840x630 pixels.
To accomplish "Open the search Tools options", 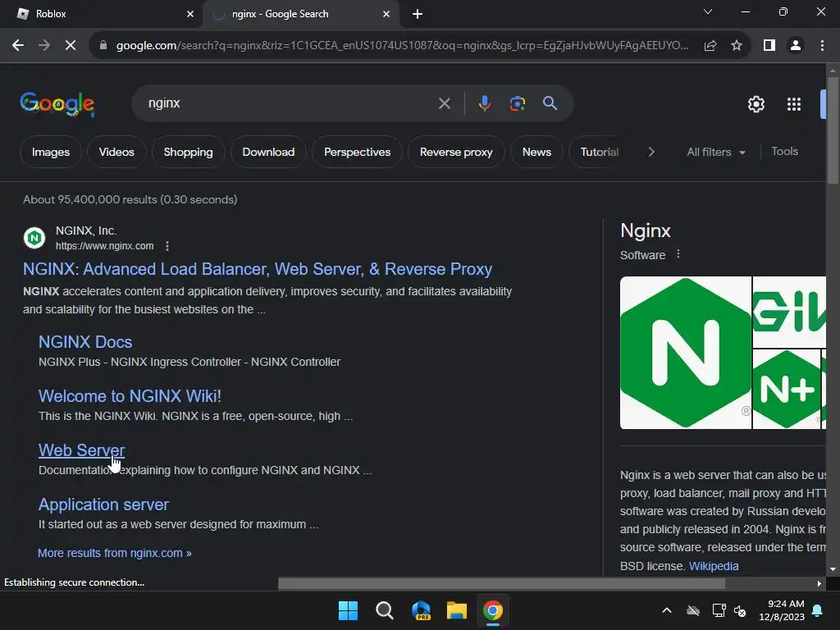I will point(784,152).
